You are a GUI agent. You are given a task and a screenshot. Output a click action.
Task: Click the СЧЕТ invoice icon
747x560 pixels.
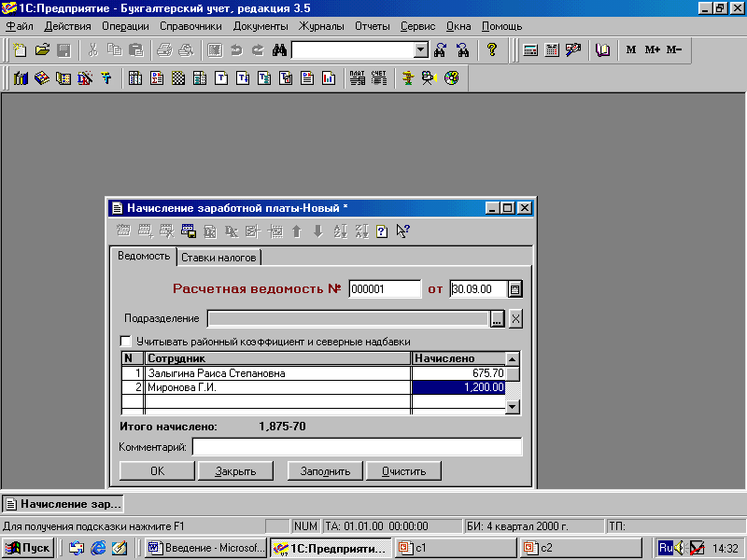pyautogui.click(x=379, y=78)
